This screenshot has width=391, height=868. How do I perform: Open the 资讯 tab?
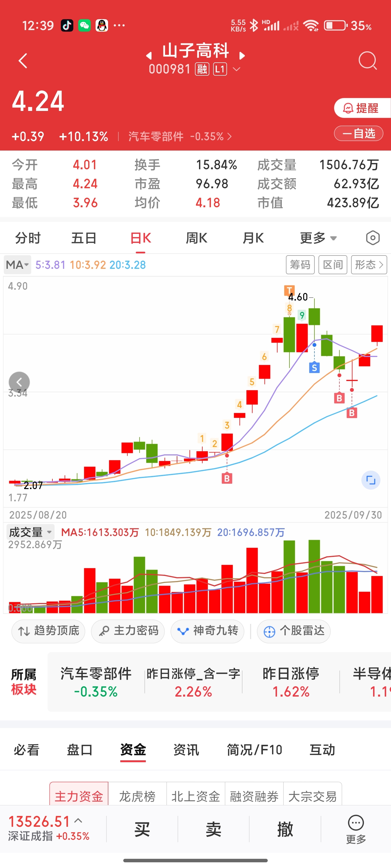pos(186,750)
